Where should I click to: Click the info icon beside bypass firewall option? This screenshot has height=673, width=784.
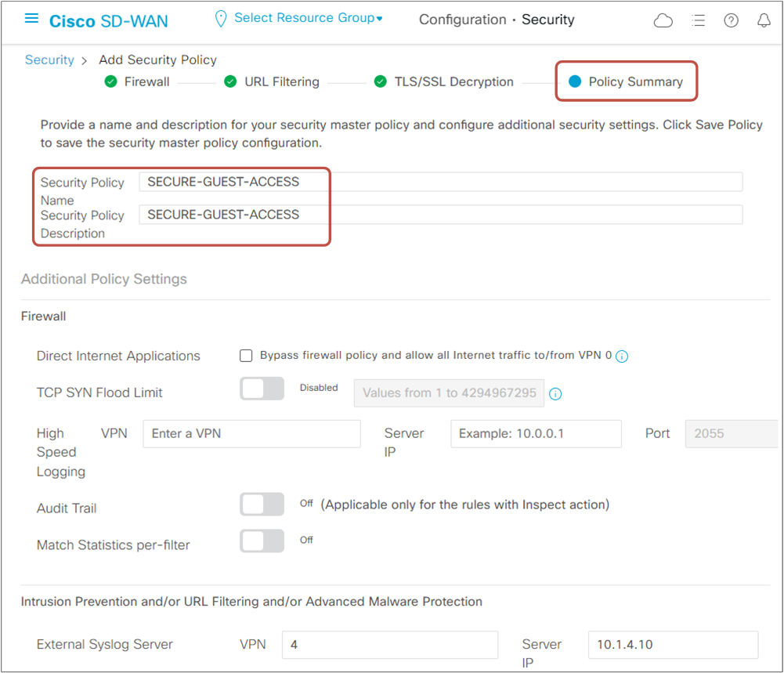tap(622, 356)
